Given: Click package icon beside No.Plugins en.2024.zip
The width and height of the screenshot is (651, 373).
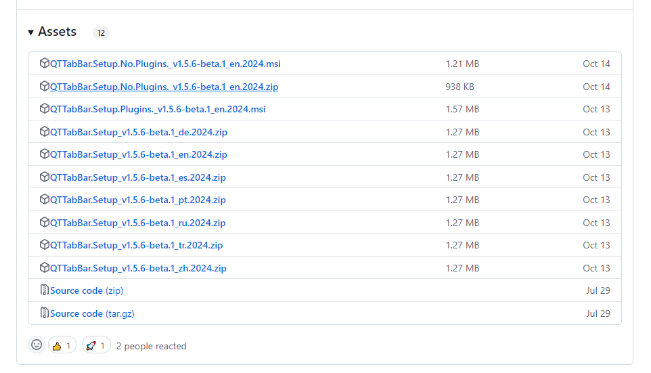Looking at the screenshot, I should coord(44,86).
